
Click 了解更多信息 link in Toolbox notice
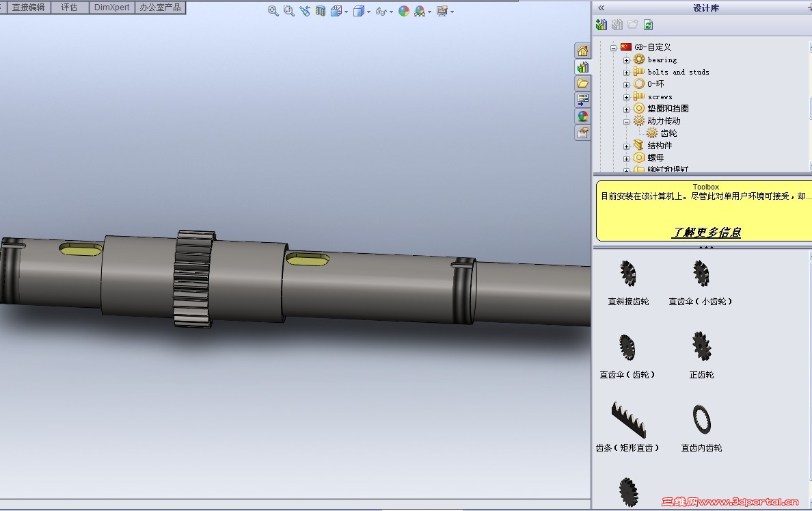[x=706, y=232]
